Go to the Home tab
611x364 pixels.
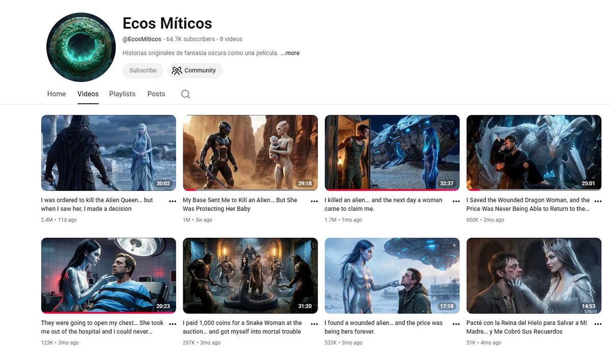point(57,94)
